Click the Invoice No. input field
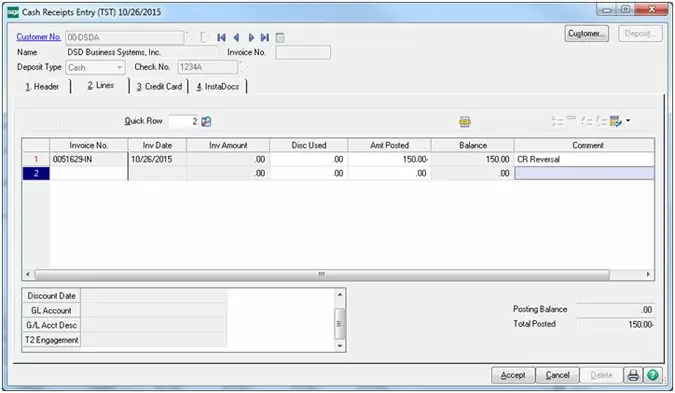 [x=303, y=53]
